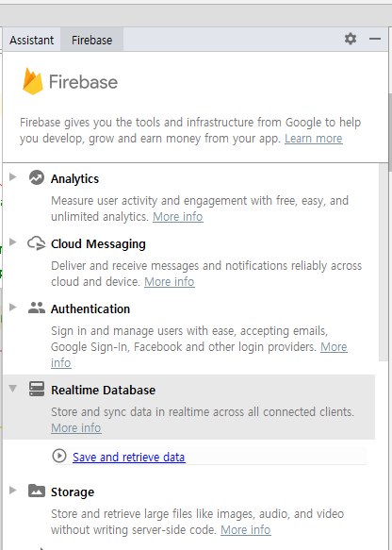Click the Authentication people icon
The height and width of the screenshot is (550, 392).
point(37,308)
